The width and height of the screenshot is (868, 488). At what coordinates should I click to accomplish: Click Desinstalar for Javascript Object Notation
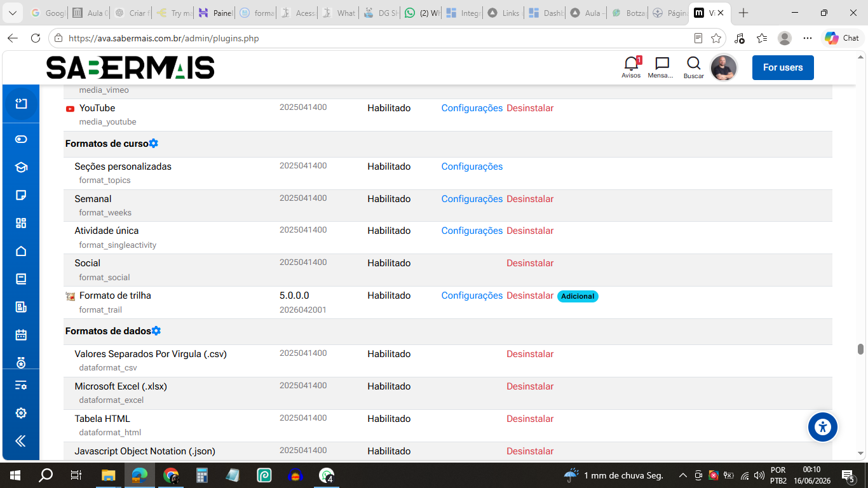530,451
